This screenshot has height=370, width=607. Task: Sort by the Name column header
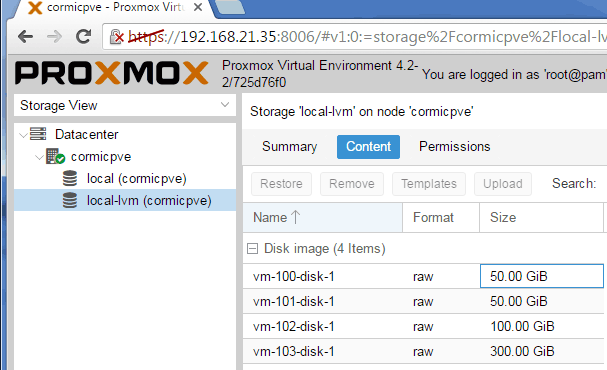pyautogui.click(x=322, y=218)
